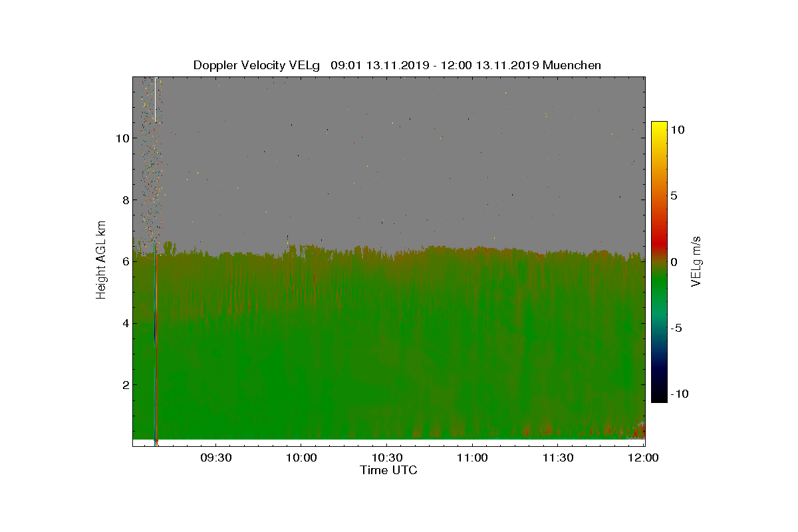798x532 pixels.
Task: Click the 11:00 time tick label
Action: click(x=472, y=458)
